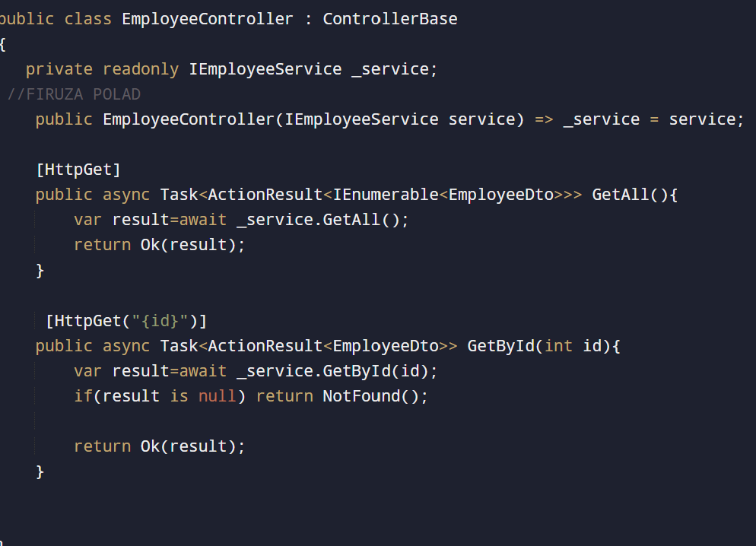This screenshot has height=546, width=756.
Task: Click the 'await' keyword in GetAll method
Action: (203, 220)
